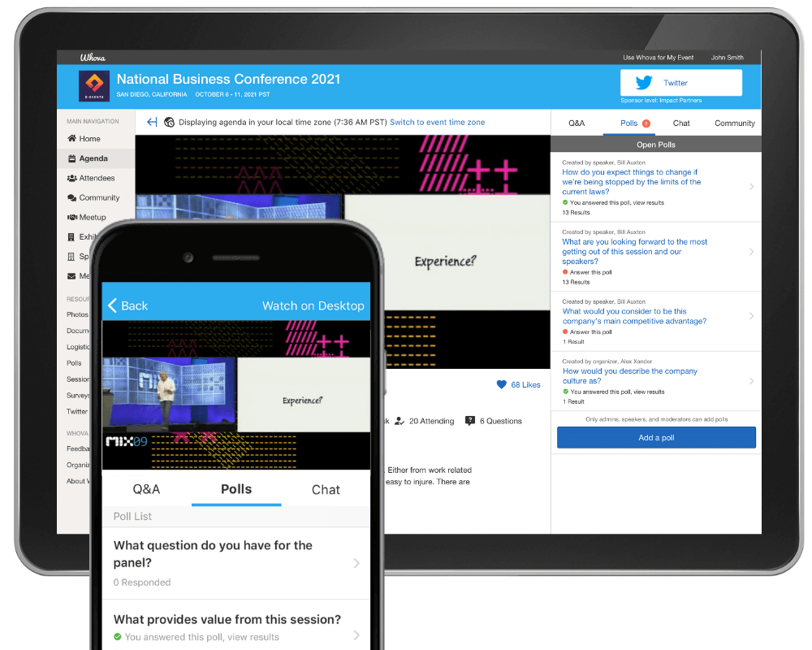The image size is (812, 650).
Task: Click the globe time zone icon
Action: (x=169, y=123)
